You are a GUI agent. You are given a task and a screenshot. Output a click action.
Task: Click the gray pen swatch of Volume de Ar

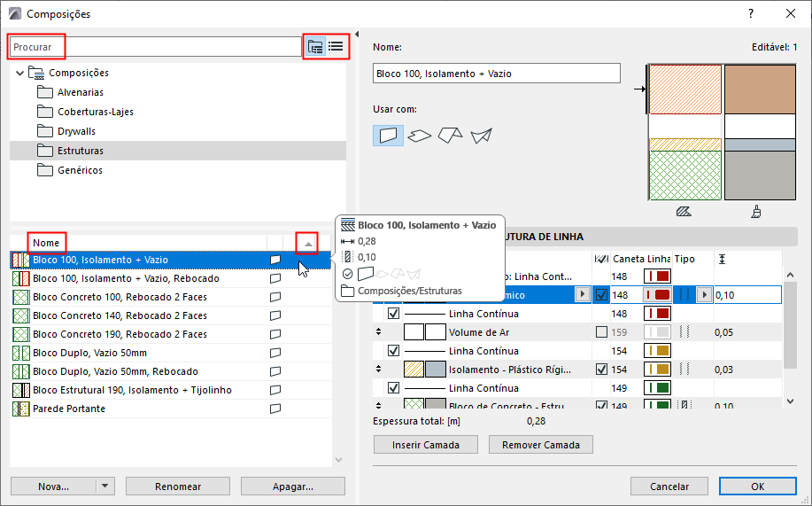(657, 332)
